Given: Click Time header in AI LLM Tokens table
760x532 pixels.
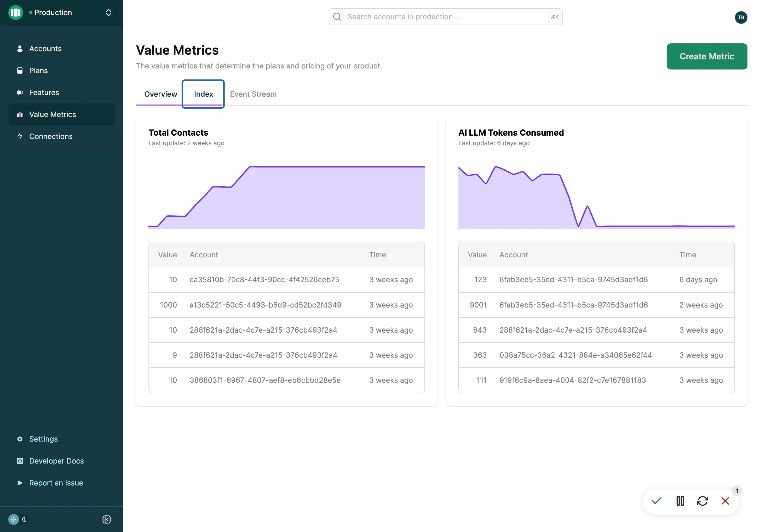Looking at the screenshot, I should click(688, 255).
